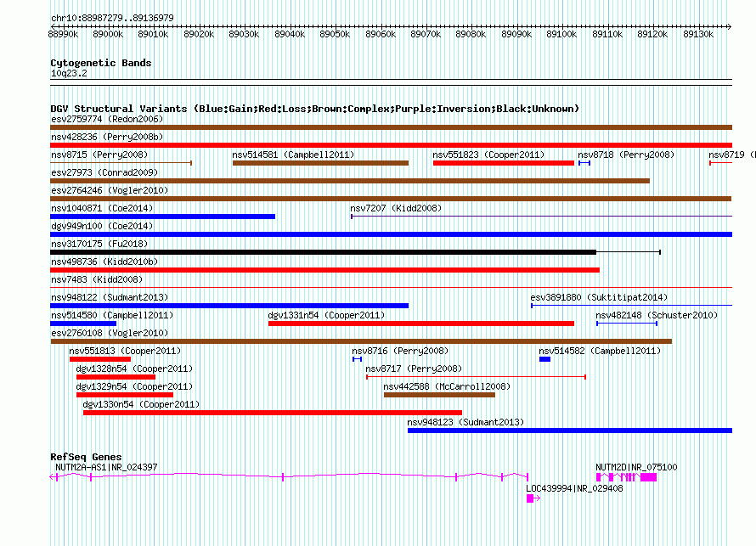Click the esv2760108 (Vogler2010) brown bar

pyautogui.click(x=361, y=341)
